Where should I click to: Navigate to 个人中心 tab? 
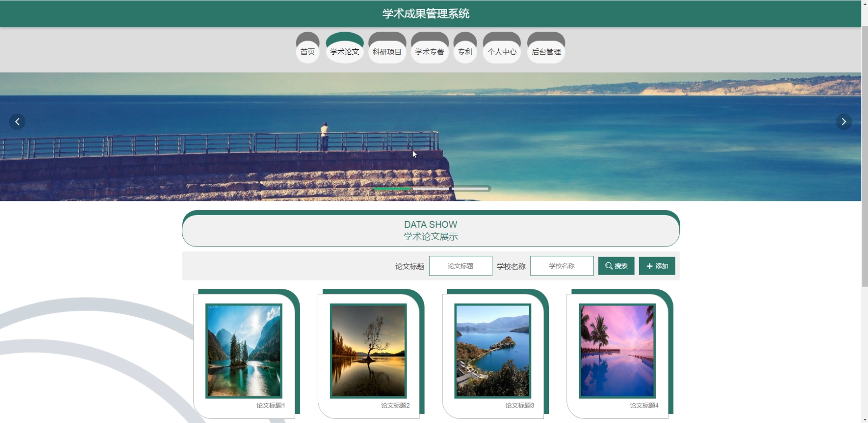click(x=502, y=47)
